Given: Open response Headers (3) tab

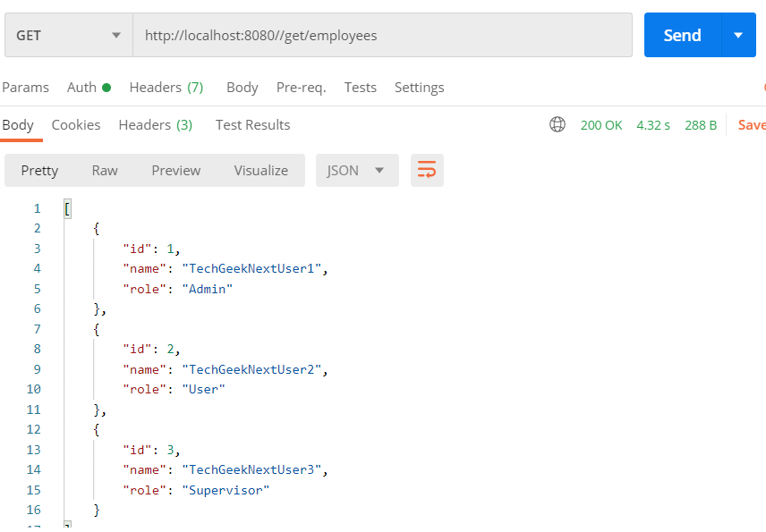Looking at the screenshot, I should pyautogui.click(x=156, y=125).
